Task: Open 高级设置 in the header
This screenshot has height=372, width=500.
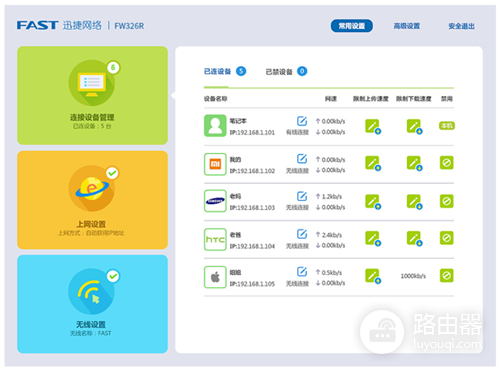Action: point(407,26)
